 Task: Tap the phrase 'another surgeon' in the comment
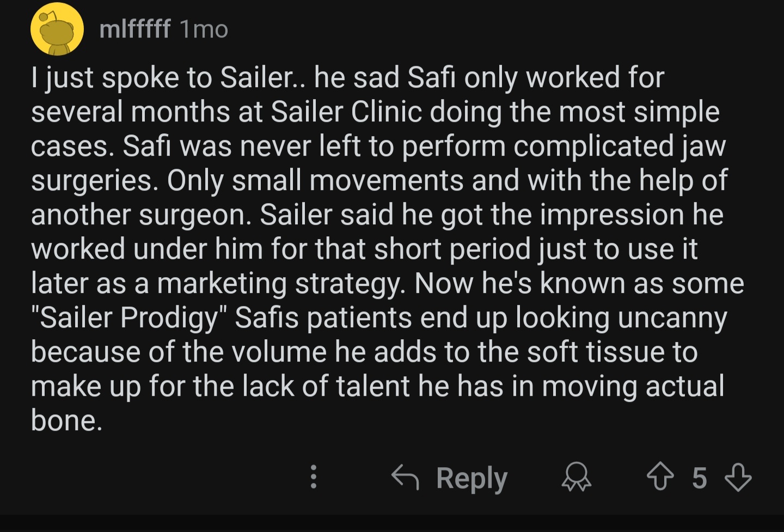pyautogui.click(x=141, y=215)
